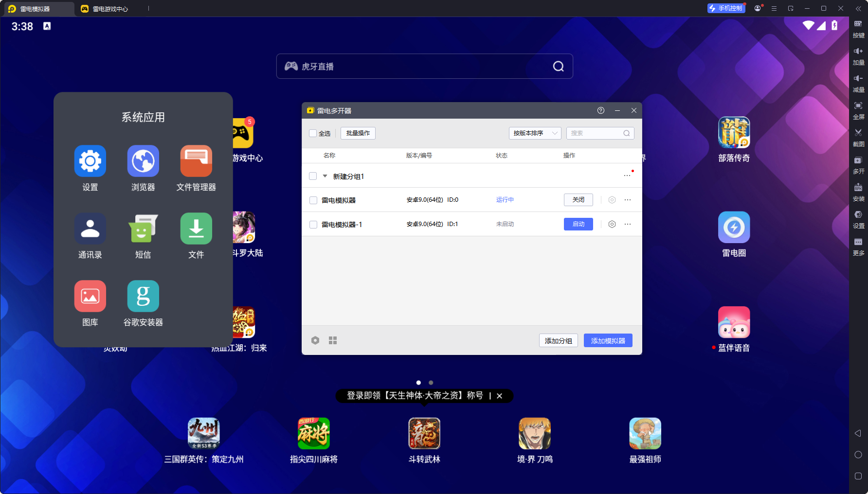
Task: Click the screenshot (截图) scissors icon in sidebar
Action: pyautogui.click(x=858, y=133)
